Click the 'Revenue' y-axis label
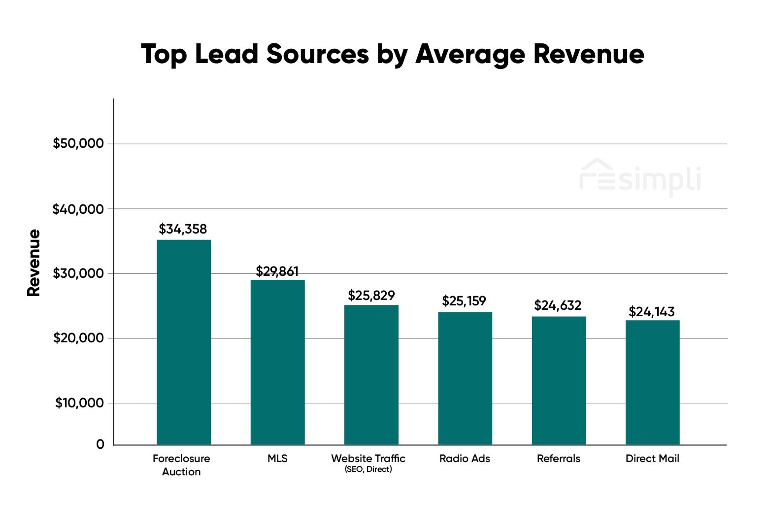Screen dimensions: 769x532 pyautogui.click(x=33, y=263)
